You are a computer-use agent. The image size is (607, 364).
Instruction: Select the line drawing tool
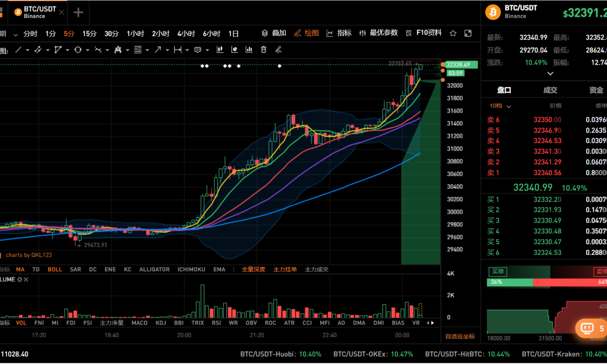point(19,50)
